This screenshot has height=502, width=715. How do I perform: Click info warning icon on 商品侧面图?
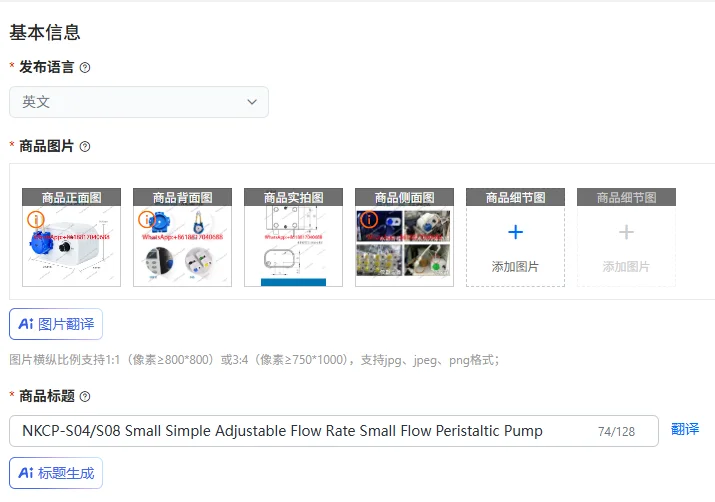point(369,219)
